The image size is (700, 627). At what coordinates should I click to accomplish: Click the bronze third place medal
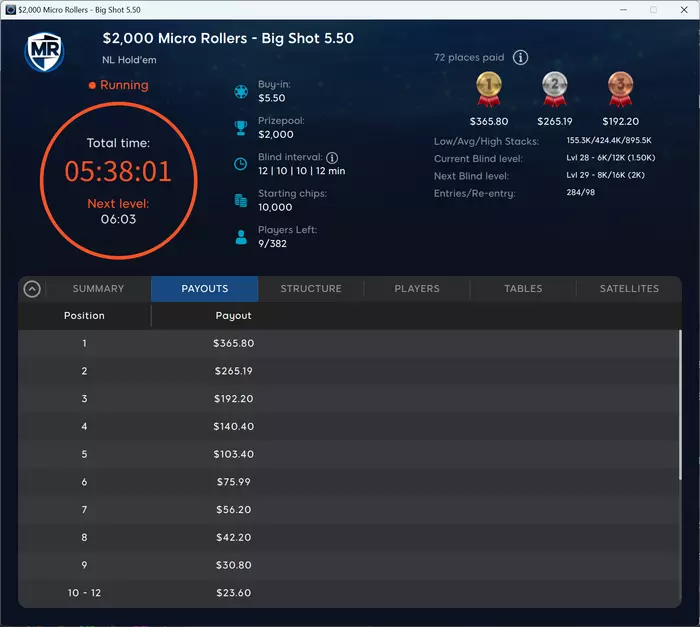point(621,89)
